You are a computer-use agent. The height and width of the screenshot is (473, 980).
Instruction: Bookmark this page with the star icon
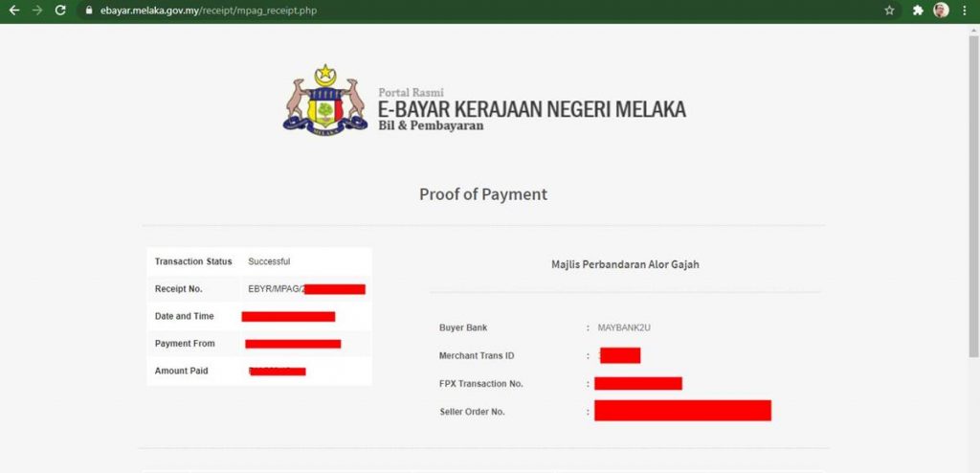click(889, 11)
